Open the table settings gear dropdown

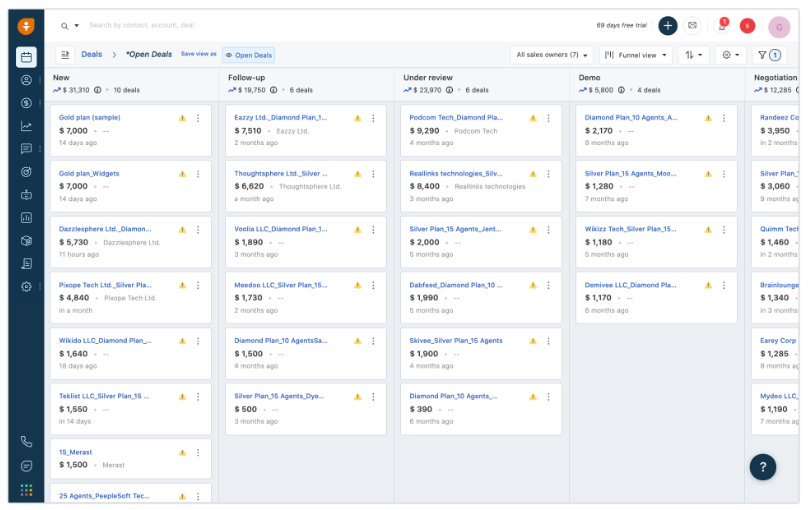(x=730, y=55)
